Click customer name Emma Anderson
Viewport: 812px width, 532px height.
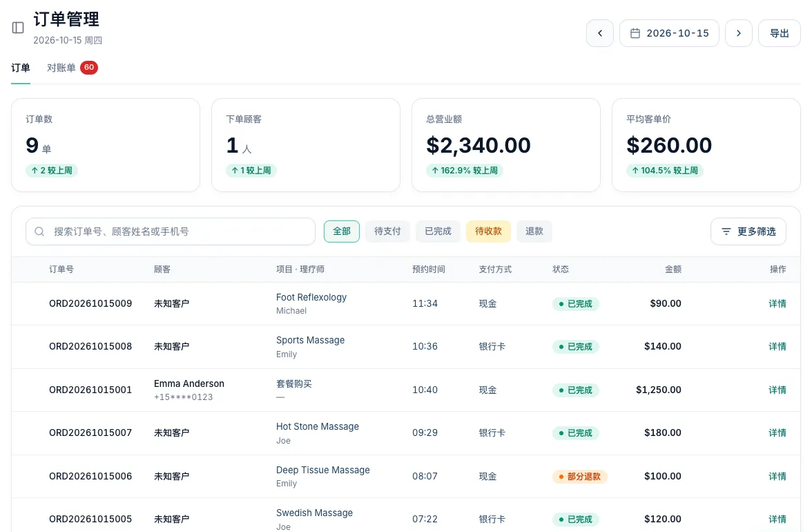(189, 384)
